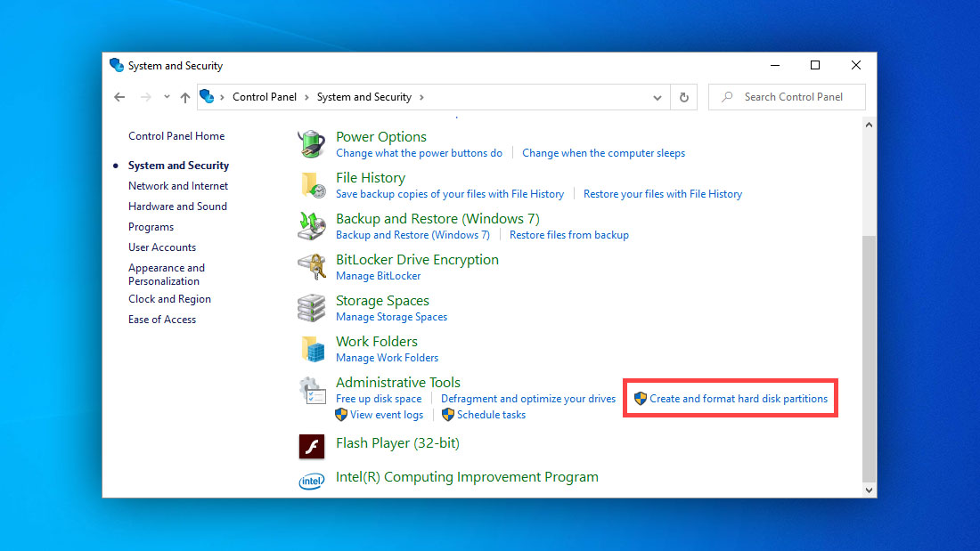
Task: Click in the Search Control Panel field
Action: point(787,97)
